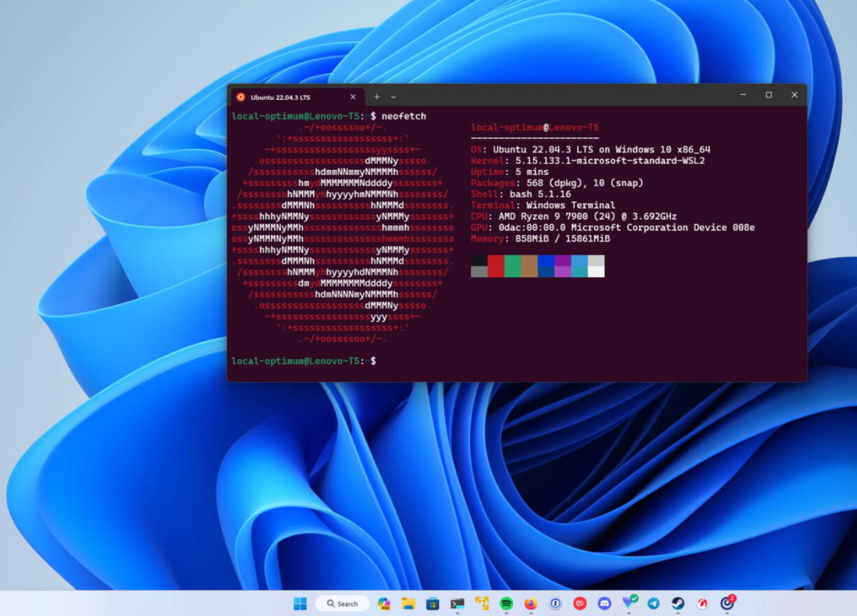This screenshot has width=857, height=616.
Task: Expand the terminal profile dropdown chevron
Action: 393,97
